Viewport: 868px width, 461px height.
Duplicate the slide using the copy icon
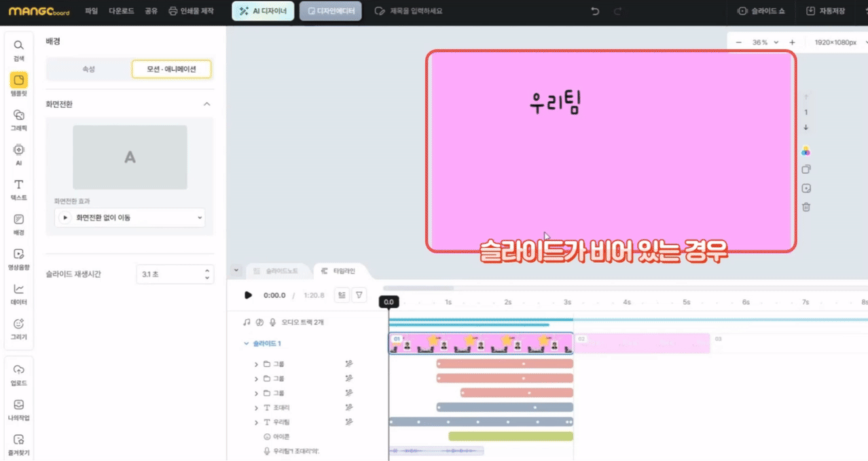(x=806, y=169)
